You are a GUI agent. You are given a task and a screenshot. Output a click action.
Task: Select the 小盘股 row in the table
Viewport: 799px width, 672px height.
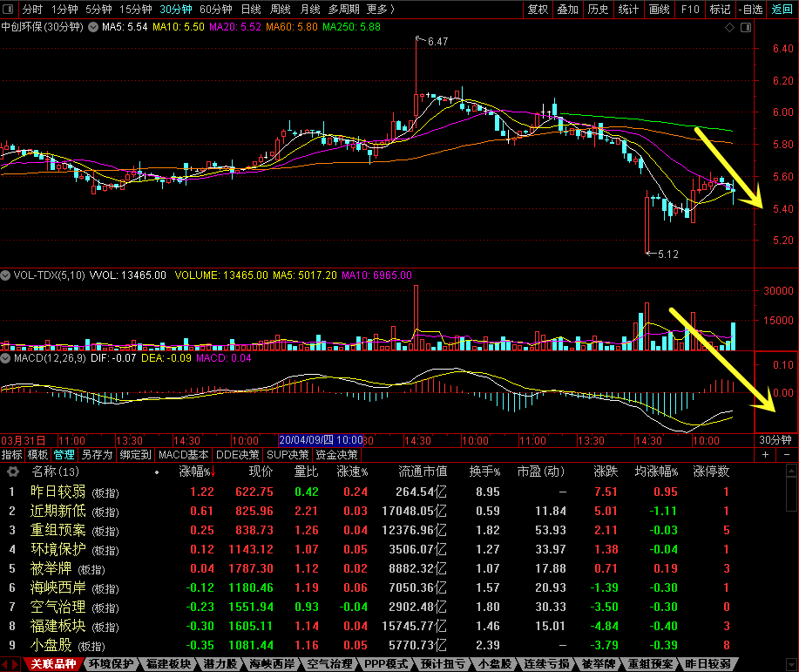click(367, 646)
